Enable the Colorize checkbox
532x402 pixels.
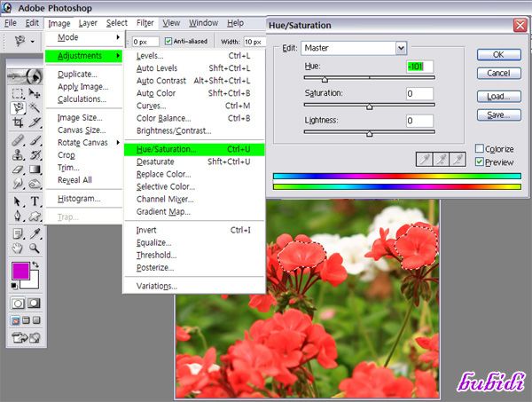click(x=480, y=148)
